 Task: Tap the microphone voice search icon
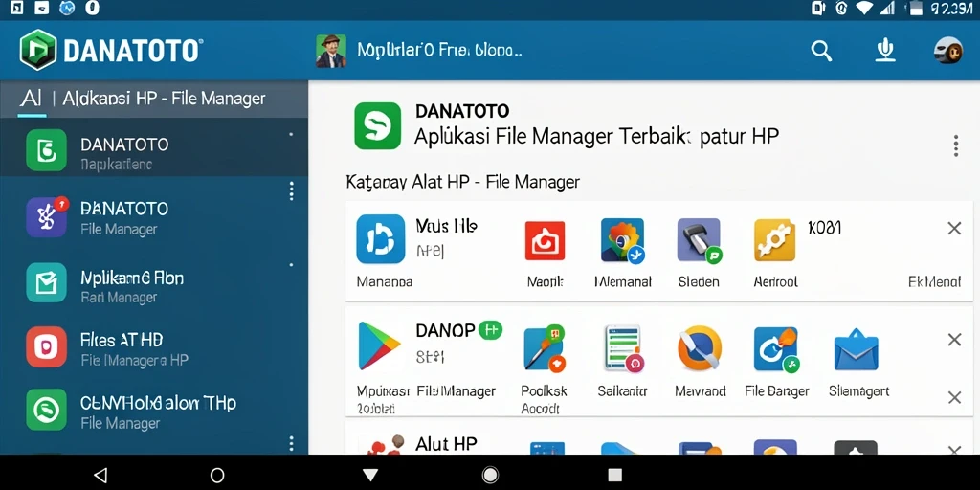(885, 50)
